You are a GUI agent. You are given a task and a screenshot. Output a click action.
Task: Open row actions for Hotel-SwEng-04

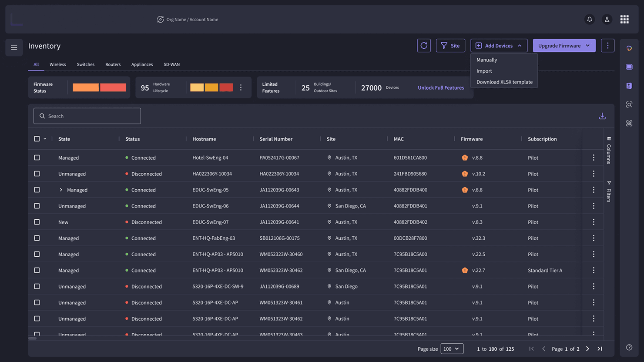(x=594, y=158)
